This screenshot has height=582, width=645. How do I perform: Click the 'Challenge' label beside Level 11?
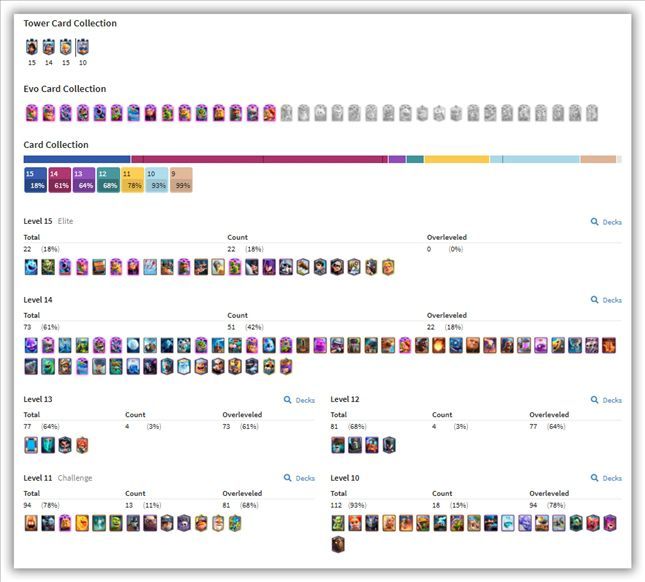(x=75, y=478)
